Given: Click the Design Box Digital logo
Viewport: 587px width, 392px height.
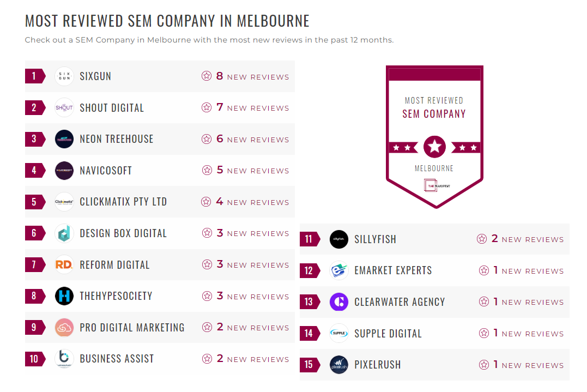Looking at the screenshot, I should click(x=64, y=233).
